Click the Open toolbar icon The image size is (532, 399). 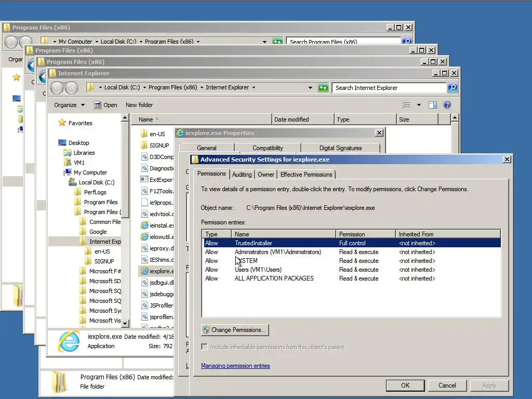(x=98, y=105)
